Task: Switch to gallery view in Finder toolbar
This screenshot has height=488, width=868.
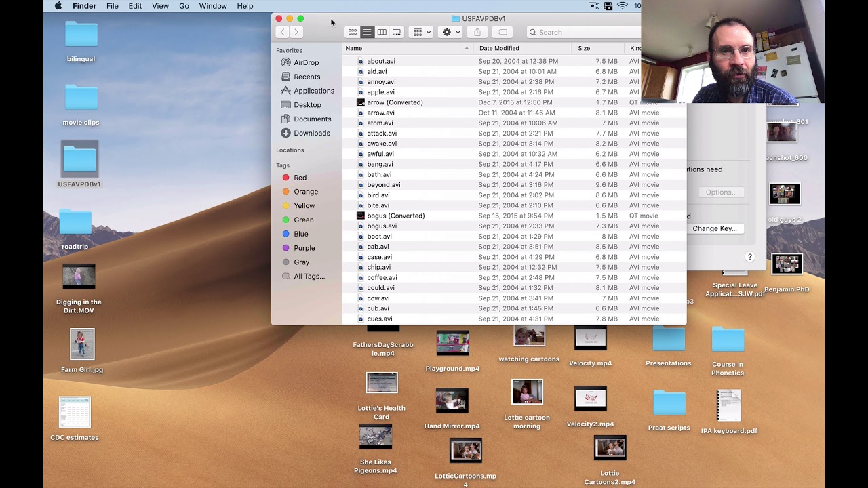Action: click(397, 32)
